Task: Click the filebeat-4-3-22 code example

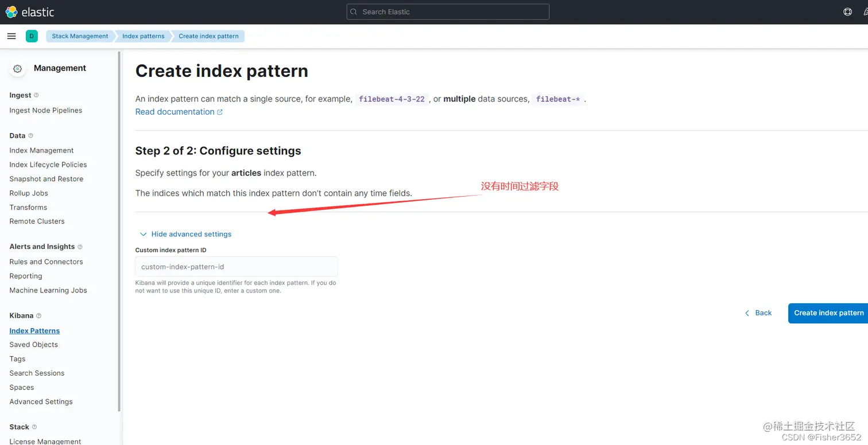Action: coord(392,99)
